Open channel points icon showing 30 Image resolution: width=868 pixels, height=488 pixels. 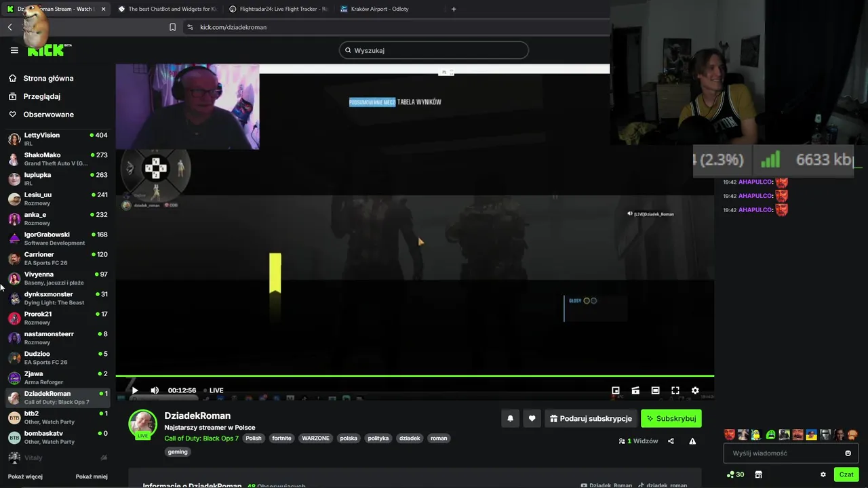[735, 474]
